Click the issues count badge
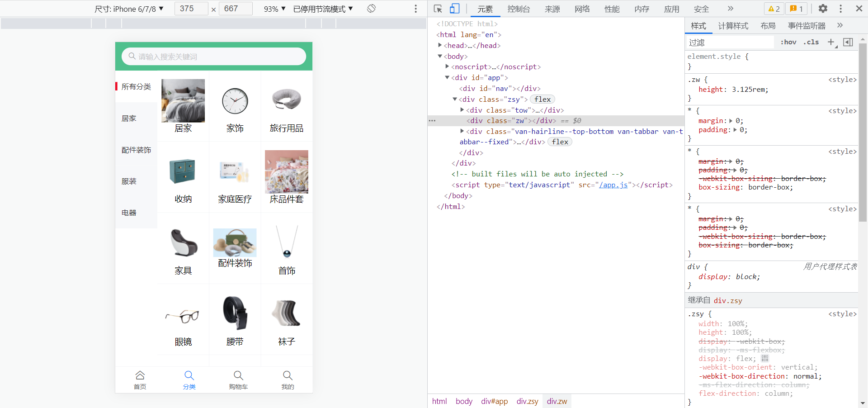 797,9
